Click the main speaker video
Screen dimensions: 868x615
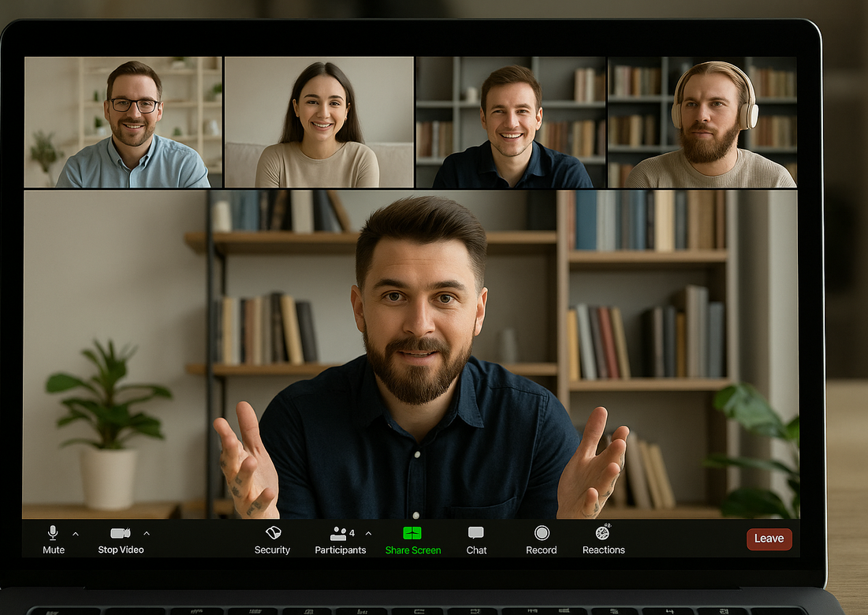tap(411, 354)
